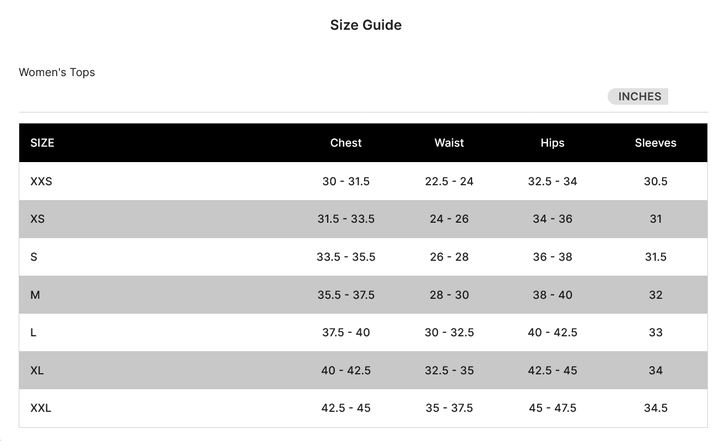Click the Size Guide heading
The image size is (720, 446).
pos(366,25)
